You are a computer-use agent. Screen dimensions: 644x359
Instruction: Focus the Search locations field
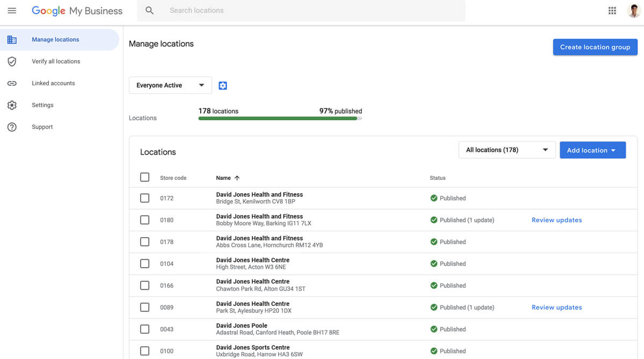point(311,11)
